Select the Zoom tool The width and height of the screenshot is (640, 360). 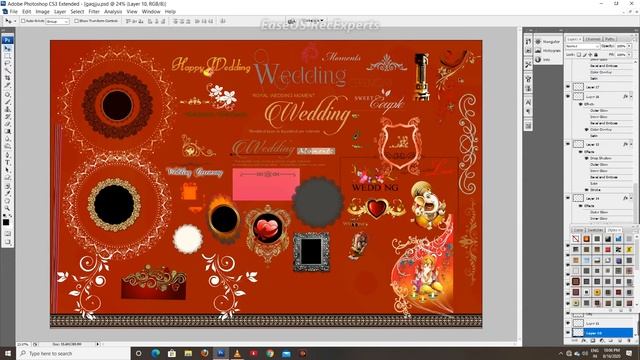(x=7, y=208)
